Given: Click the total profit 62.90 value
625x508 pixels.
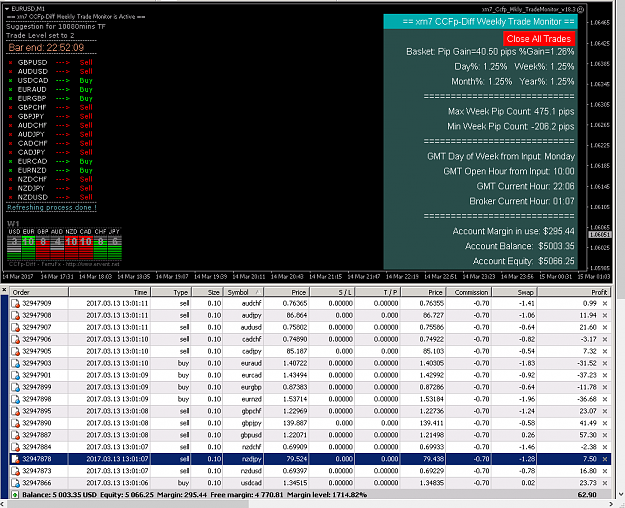Looking at the screenshot, I should tap(587, 495).
